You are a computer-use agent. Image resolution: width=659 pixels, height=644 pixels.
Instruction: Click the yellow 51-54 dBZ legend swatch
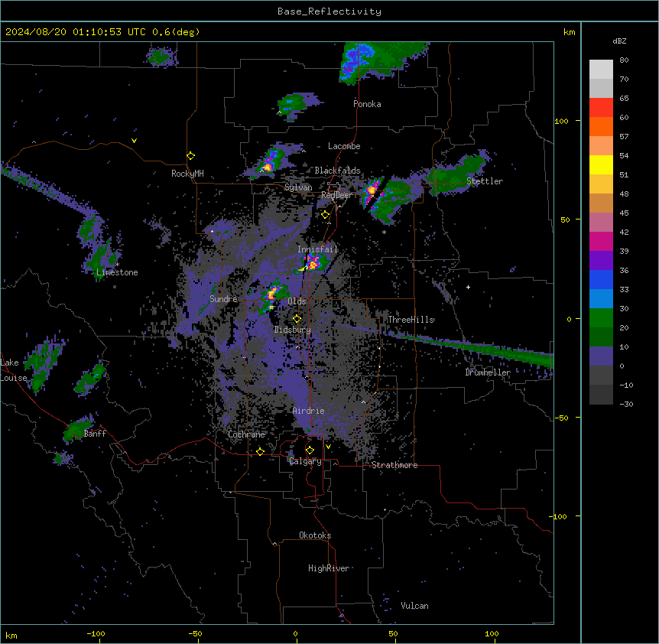click(x=601, y=164)
